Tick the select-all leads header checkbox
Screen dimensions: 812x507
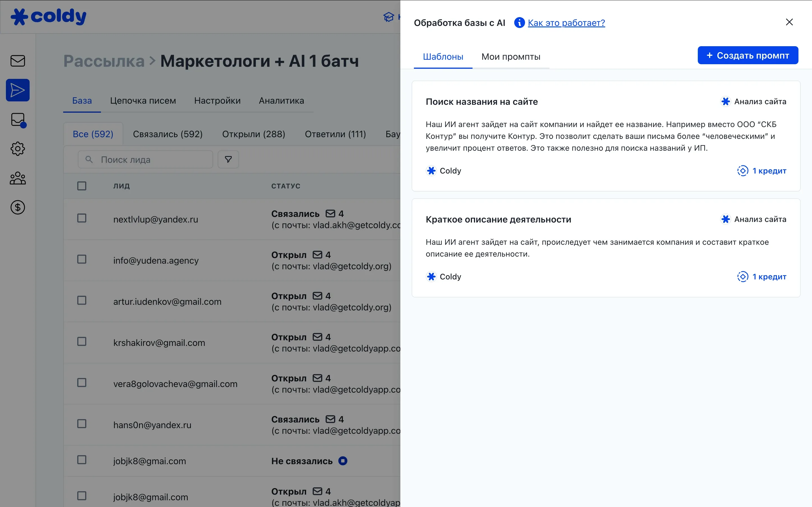coord(81,186)
